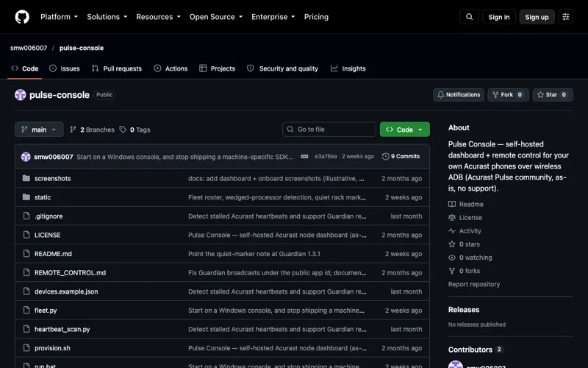The image size is (588, 368).
Task: Open the provision.sh file
Action: [52, 348]
